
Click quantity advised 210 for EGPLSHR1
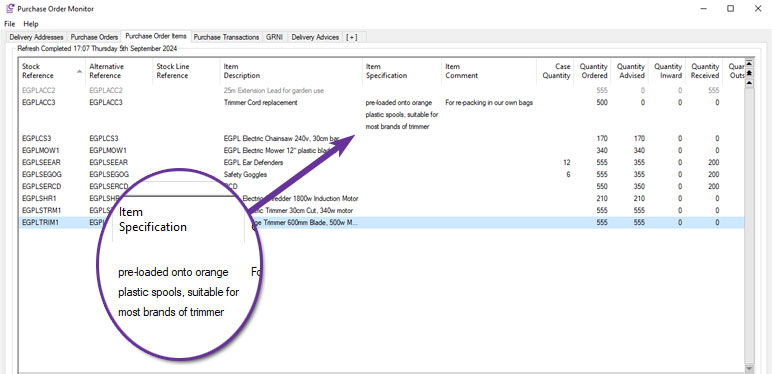639,198
